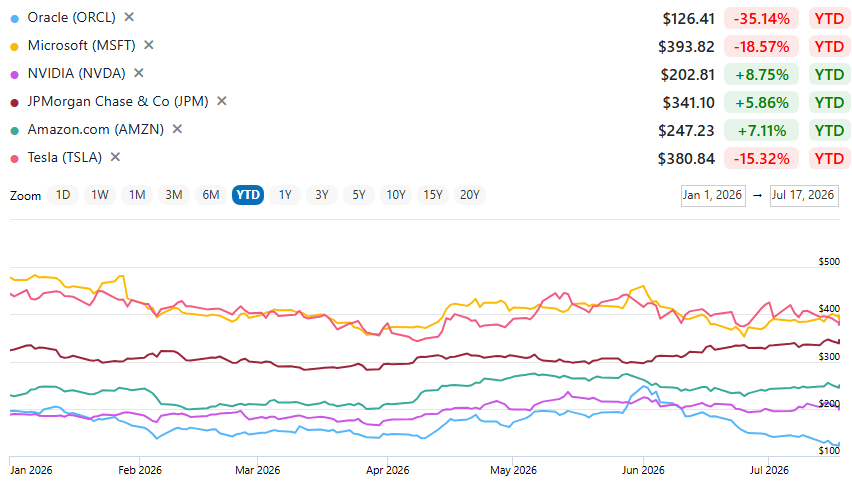
Task: Choose the 20Y zoom range
Action: (469, 195)
